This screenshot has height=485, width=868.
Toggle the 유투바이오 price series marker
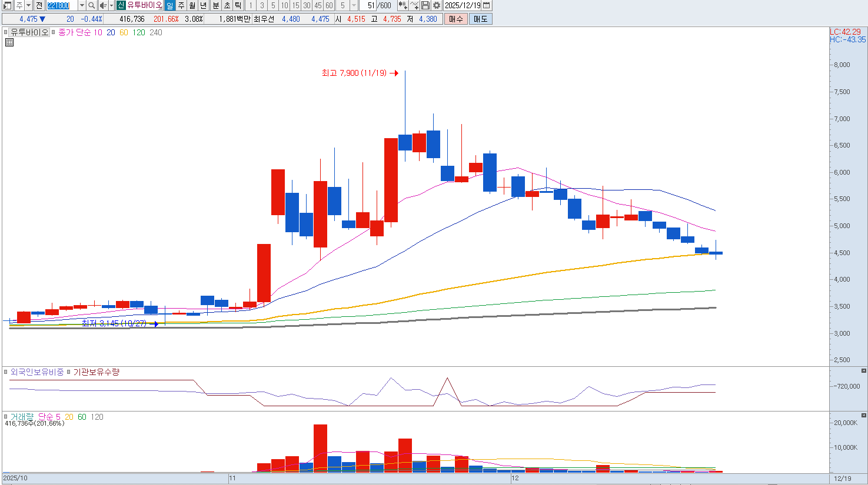pos(6,32)
